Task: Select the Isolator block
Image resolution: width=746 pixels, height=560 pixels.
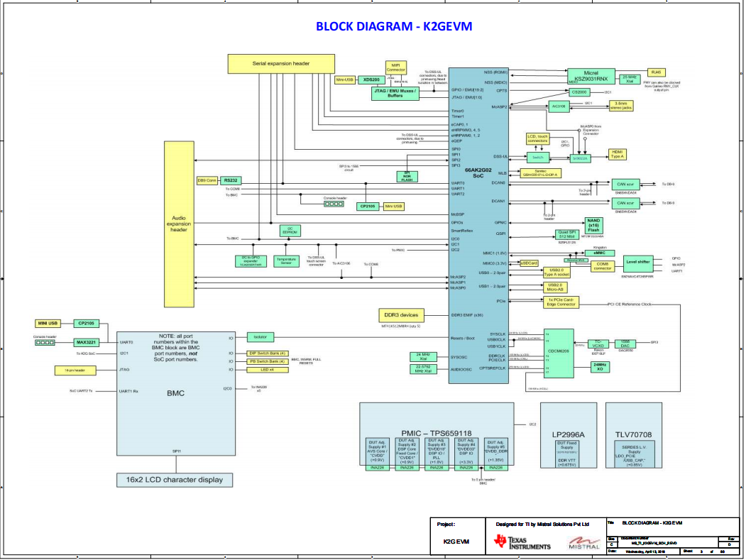Action: click(x=260, y=337)
